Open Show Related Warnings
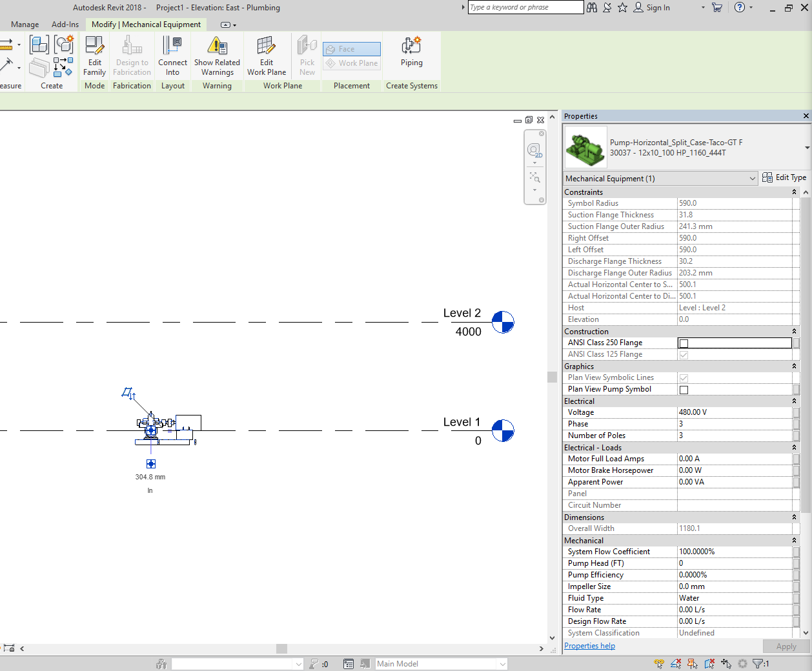812x671 pixels. [x=217, y=55]
